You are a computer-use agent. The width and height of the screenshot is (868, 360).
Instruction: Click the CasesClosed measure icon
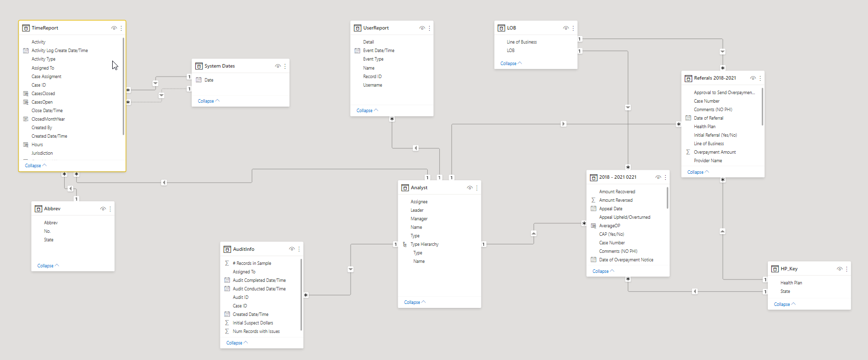click(26, 94)
